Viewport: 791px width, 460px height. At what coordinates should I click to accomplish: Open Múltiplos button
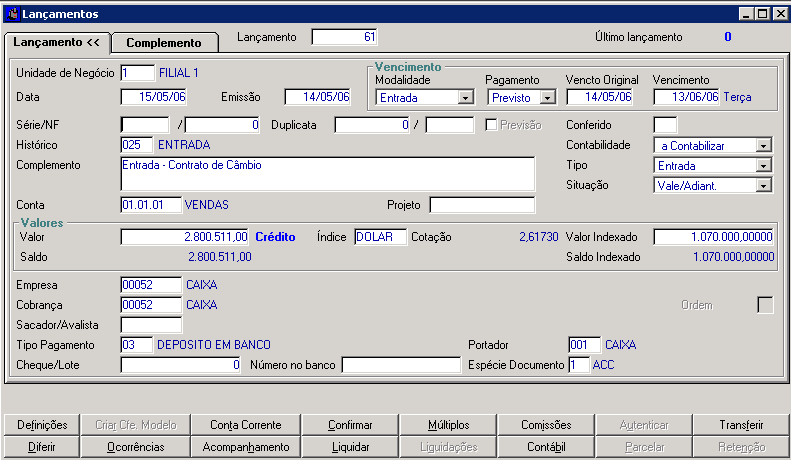click(448, 425)
